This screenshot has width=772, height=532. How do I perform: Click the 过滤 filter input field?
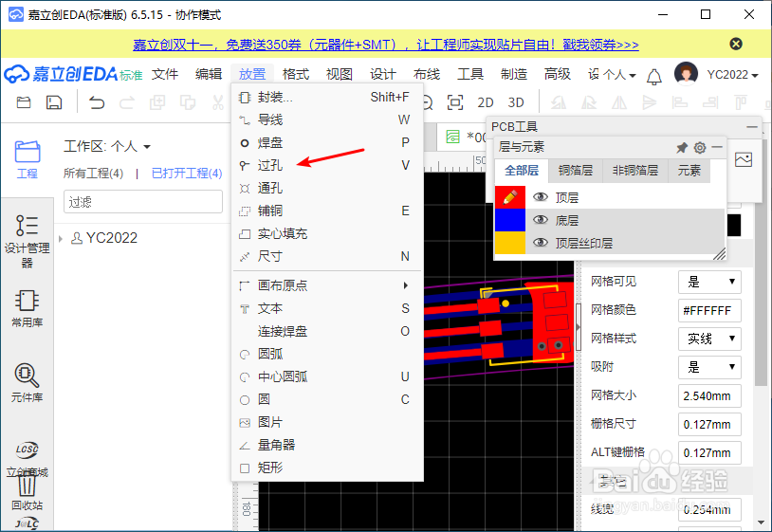click(x=143, y=202)
